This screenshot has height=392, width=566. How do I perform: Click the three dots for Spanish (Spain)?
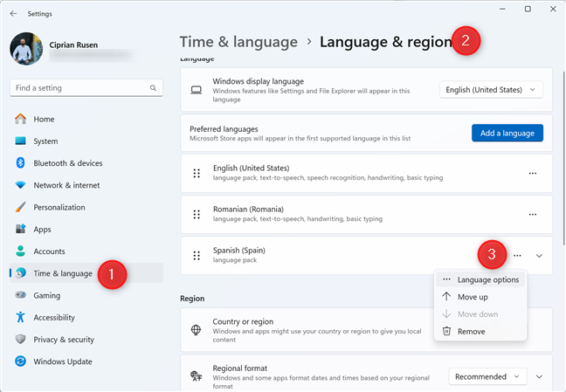[x=517, y=256]
